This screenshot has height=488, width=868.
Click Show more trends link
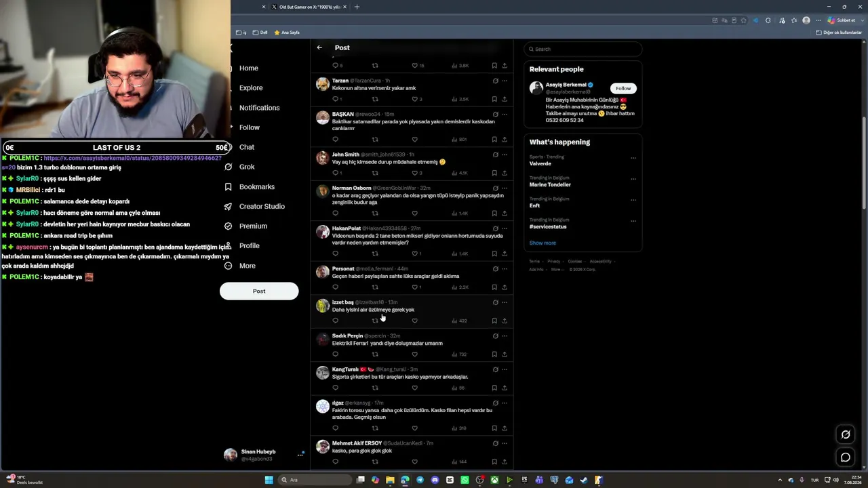click(x=542, y=243)
